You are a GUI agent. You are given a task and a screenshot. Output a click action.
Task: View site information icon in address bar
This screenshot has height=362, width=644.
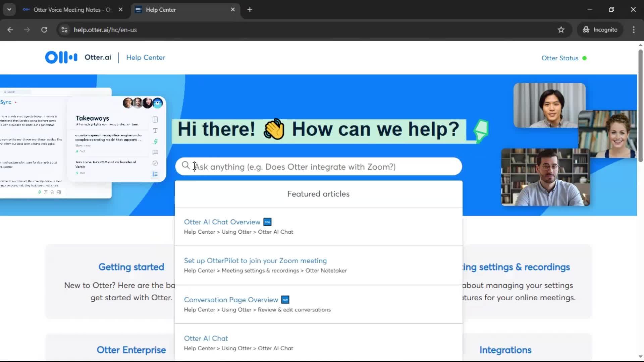(x=64, y=30)
